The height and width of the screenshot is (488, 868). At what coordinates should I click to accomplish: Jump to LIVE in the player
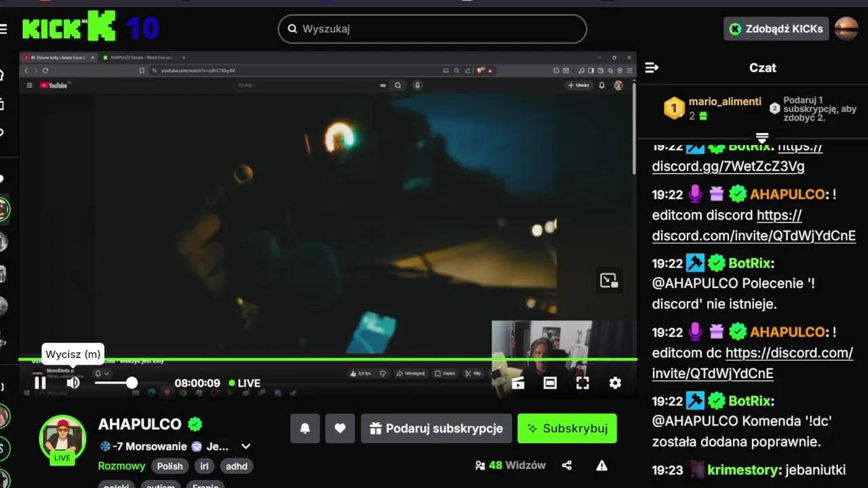[x=245, y=383]
